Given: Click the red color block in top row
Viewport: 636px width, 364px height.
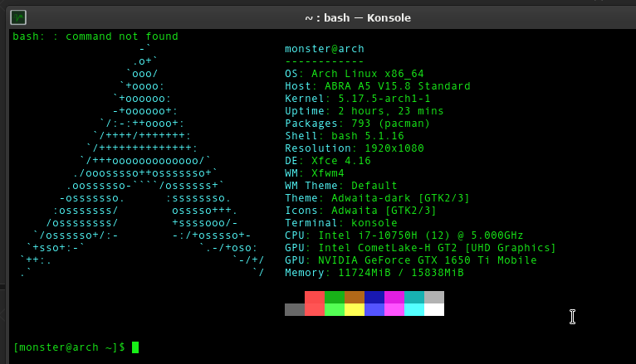Looking at the screenshot, I should click(315, 297).
